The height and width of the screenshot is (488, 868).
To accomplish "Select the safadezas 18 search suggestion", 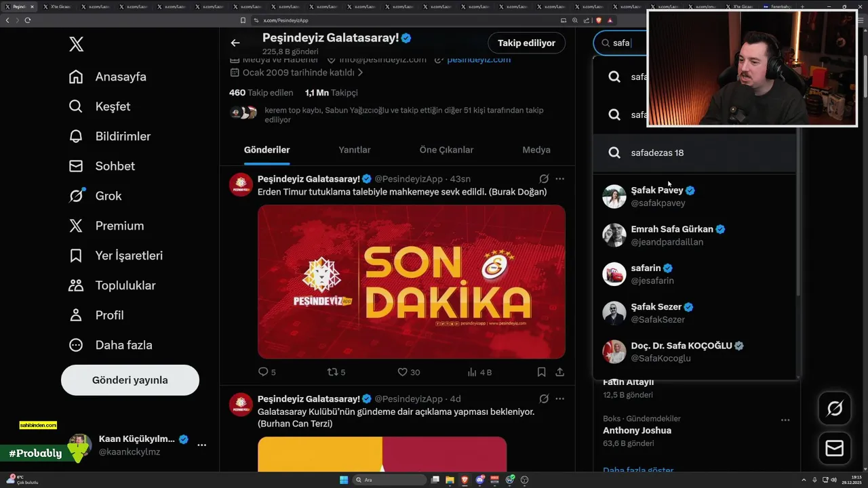I will point(694,153).
